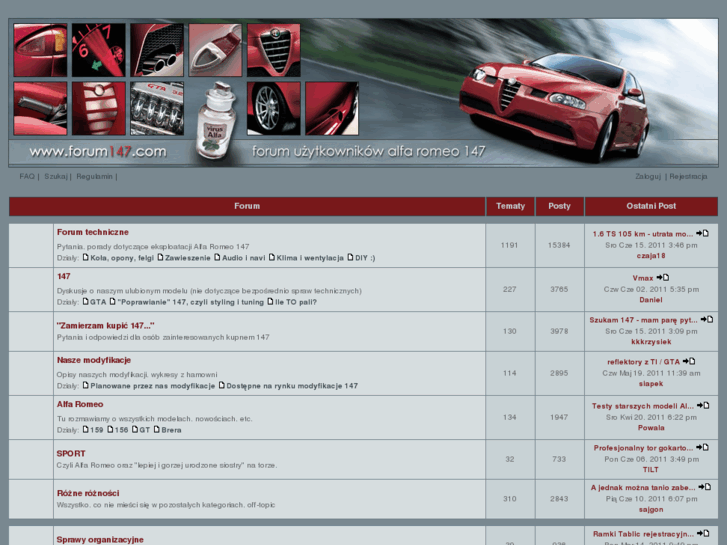The image size is (727, 545).
Task: View user profile Daniel
Action: (651, 300)
